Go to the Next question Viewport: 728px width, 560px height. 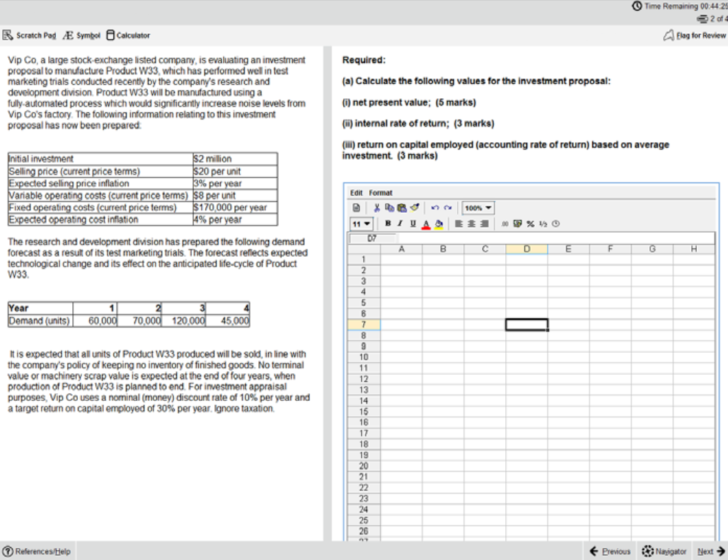click(x=711, y=552)
